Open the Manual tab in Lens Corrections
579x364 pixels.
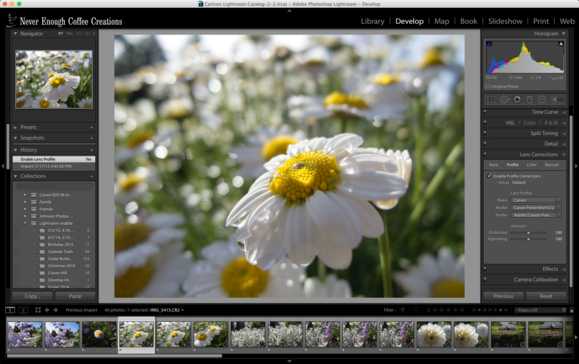551,165
